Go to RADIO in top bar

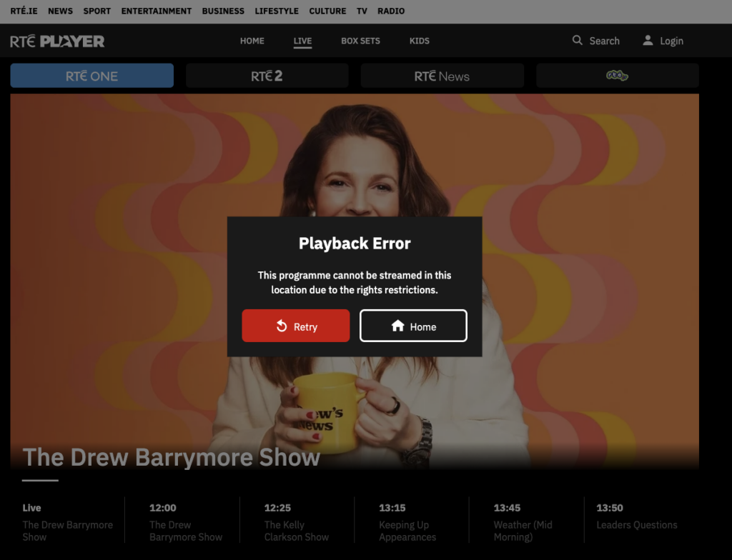(391, 11)
